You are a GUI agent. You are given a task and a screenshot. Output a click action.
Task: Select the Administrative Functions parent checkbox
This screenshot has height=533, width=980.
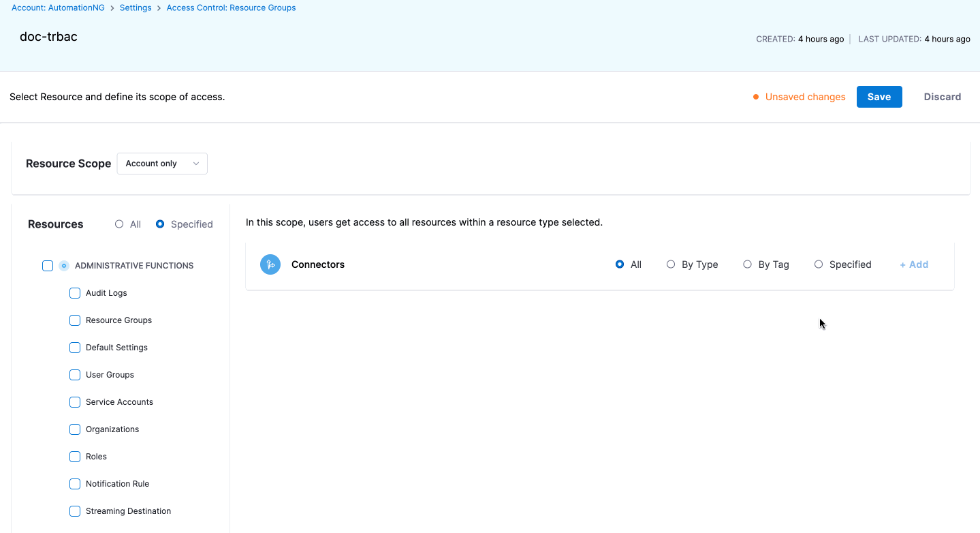pyautogui.click(x=48, y=266)
